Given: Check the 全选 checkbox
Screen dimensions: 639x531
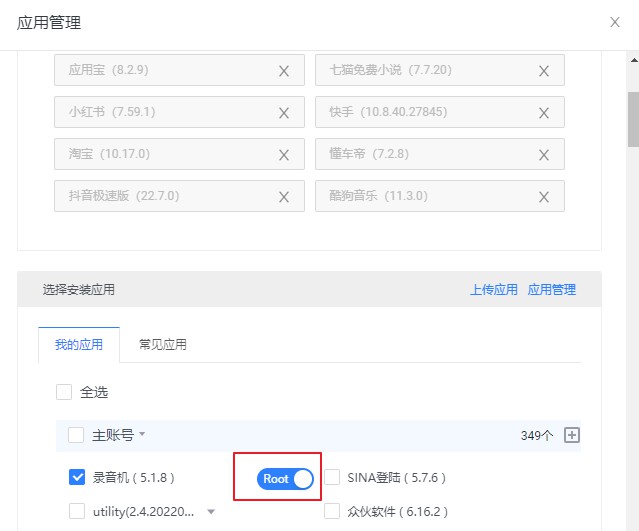Looking at the screenshot, I should [64, 392].
